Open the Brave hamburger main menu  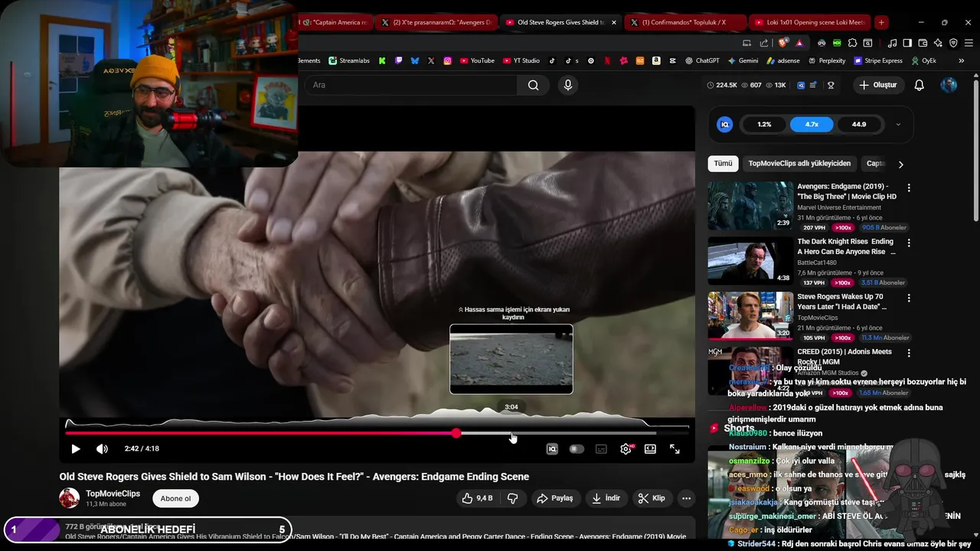coord(969,43)
